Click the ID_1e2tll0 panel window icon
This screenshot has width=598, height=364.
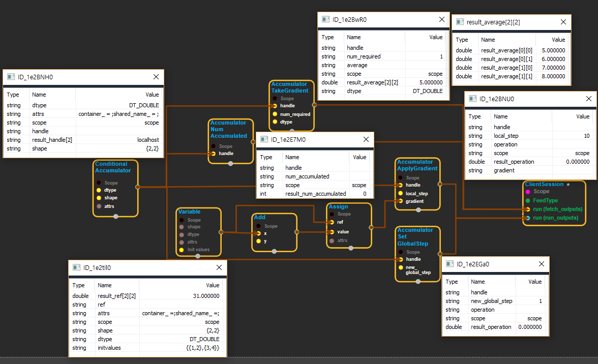[77, 267]
